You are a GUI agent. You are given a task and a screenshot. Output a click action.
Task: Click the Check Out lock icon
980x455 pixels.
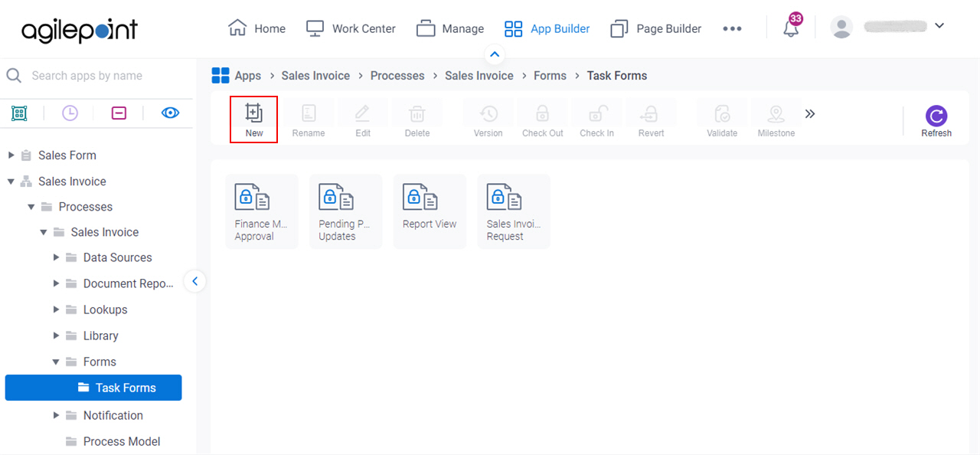coord(543,119)
